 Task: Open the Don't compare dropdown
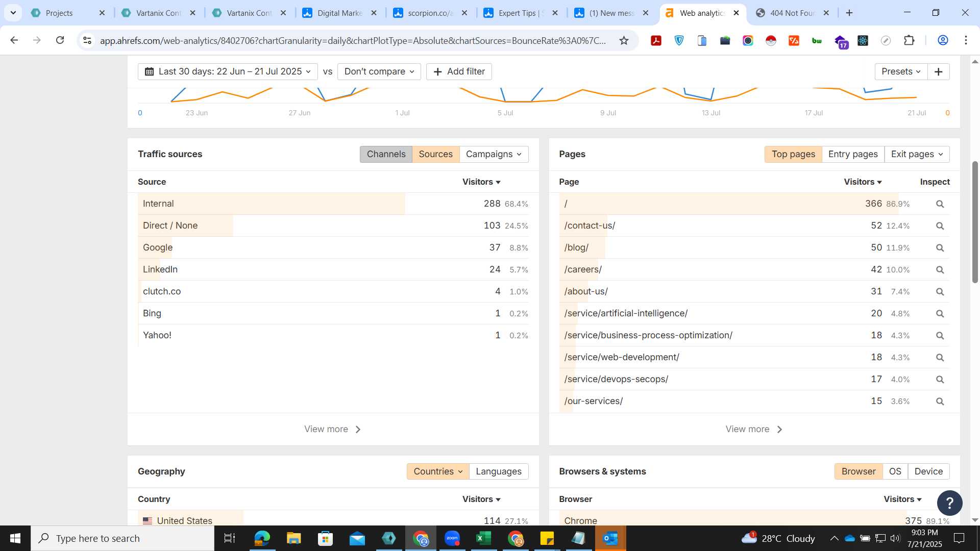379,72
